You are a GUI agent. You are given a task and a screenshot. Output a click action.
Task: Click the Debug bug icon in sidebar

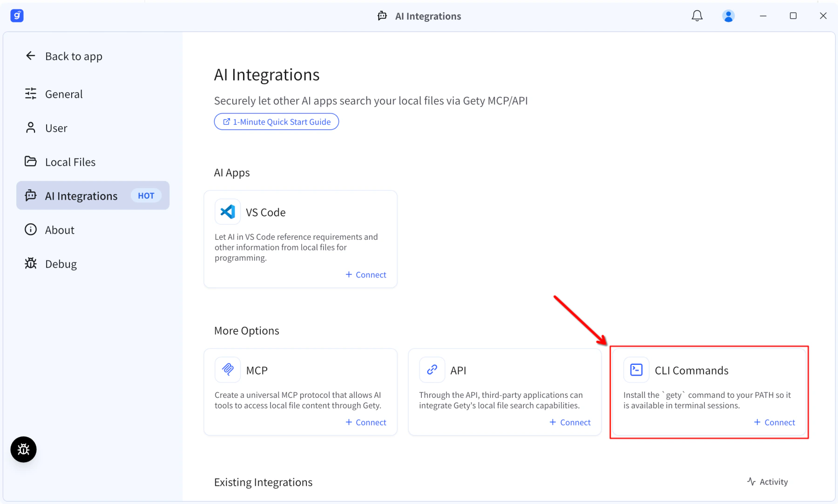pos(31,263)
